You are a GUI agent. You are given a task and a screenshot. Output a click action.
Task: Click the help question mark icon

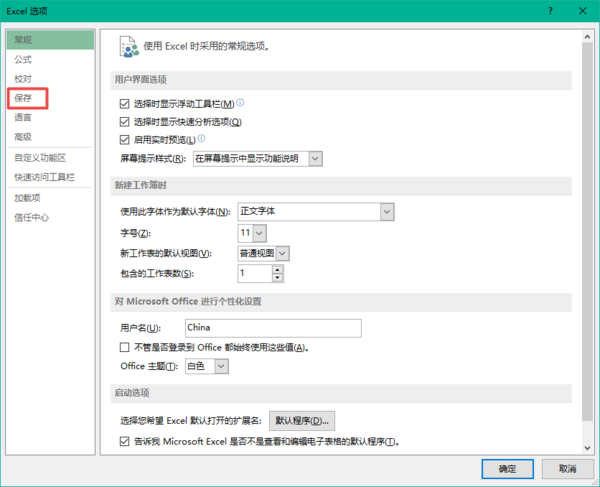point(550,11)
